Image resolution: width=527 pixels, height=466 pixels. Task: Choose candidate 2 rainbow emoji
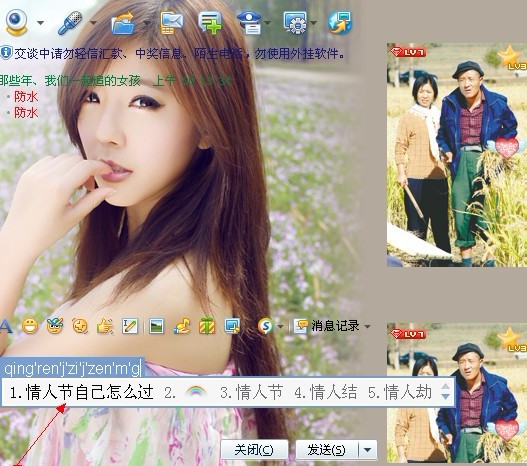click(186, 392)
